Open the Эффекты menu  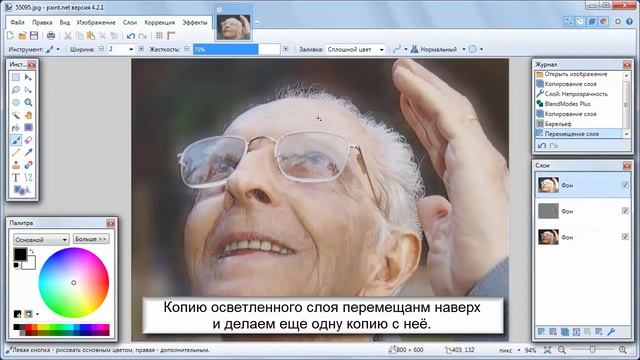[195, 22]
